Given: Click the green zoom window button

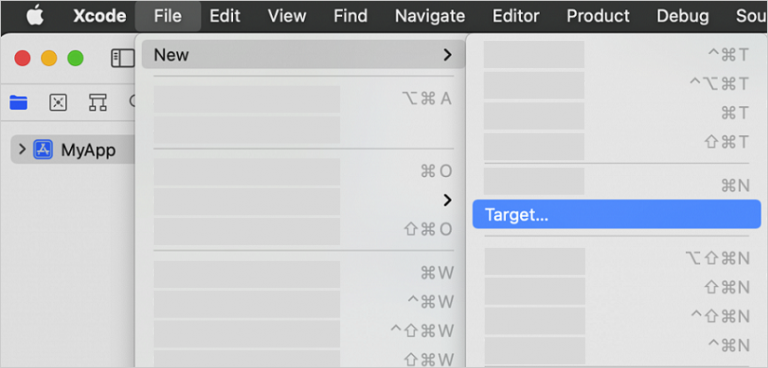Looking at the screenshot, I should (x=75, y=58).
